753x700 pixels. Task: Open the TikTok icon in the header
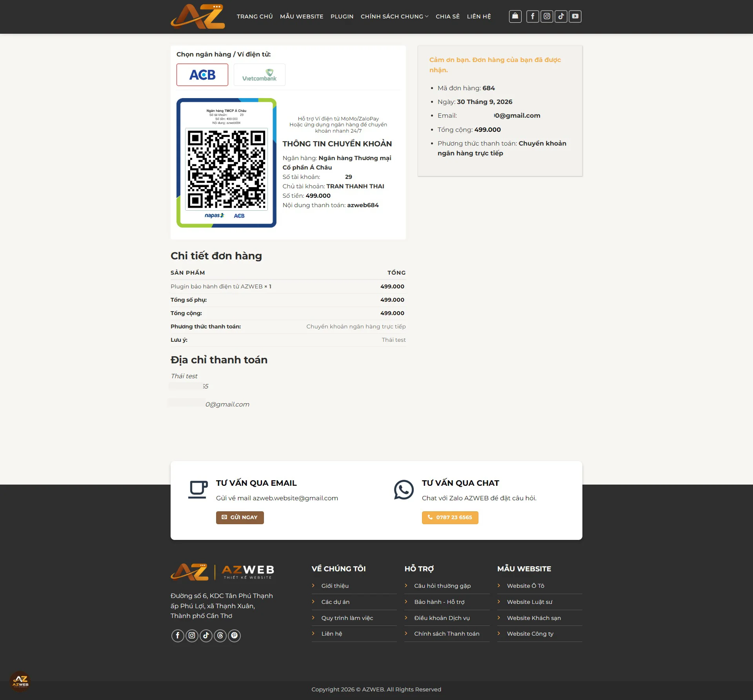tap(561, 16)
